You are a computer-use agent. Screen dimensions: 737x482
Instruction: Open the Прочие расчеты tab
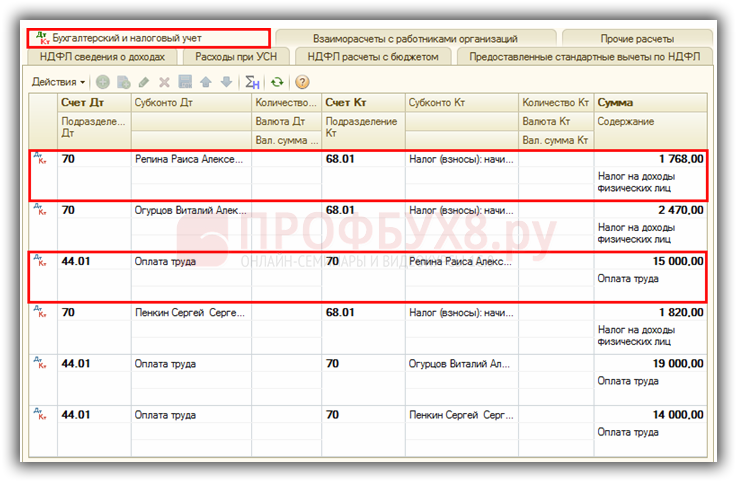(x=636, y=38)
